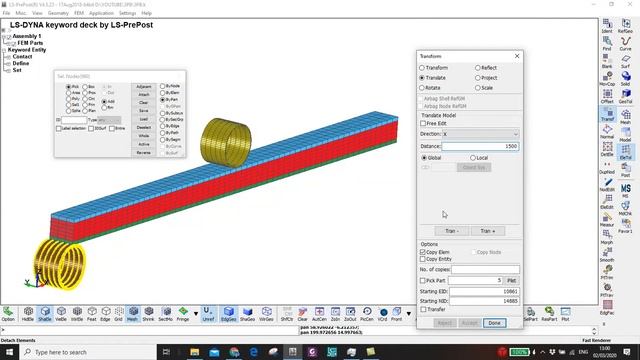
Task: Toggle the ShaEle shaded element view
Action: 44,314
